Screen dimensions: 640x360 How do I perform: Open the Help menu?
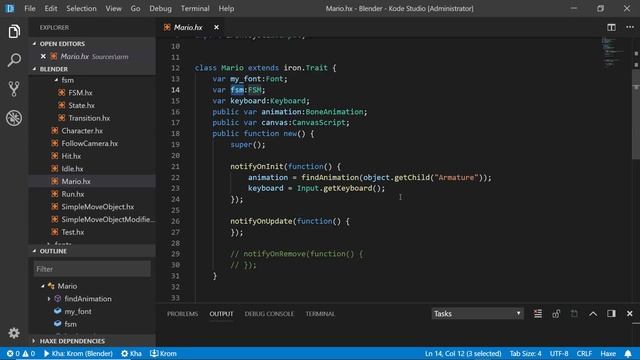226,8
